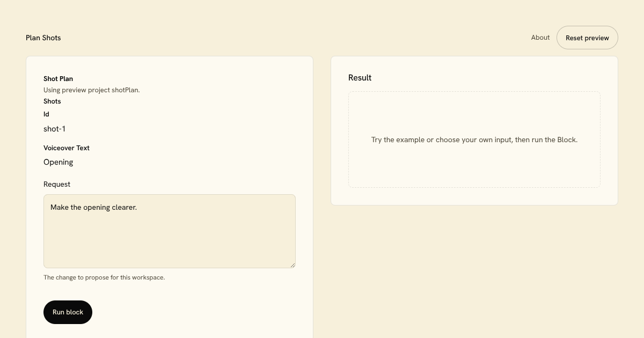Open the About link
644x338 pixels.
click(540, 38)
